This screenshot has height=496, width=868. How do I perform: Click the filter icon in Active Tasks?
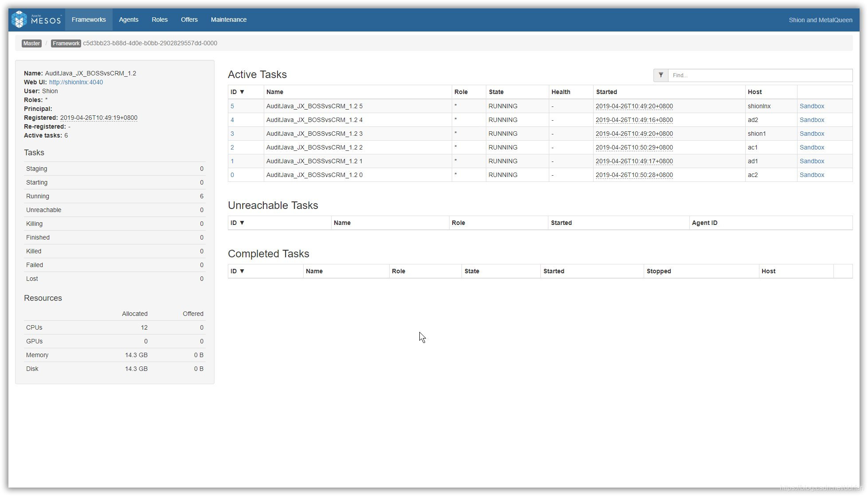[x=661, y=75]
